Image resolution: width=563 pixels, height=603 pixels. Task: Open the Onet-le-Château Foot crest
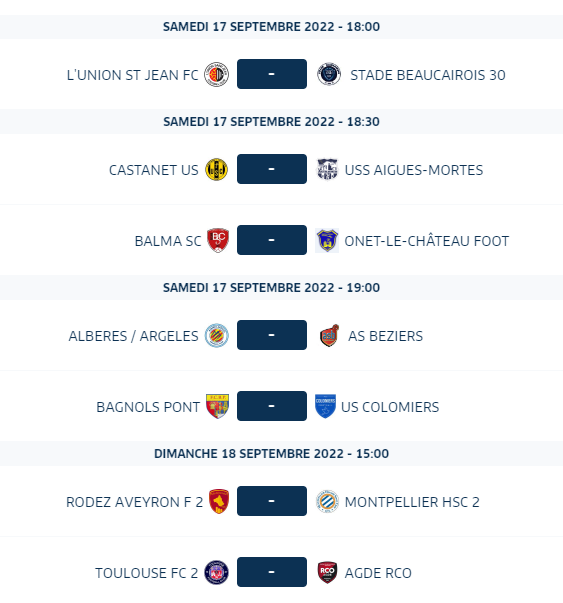click(x=327, y=240)
